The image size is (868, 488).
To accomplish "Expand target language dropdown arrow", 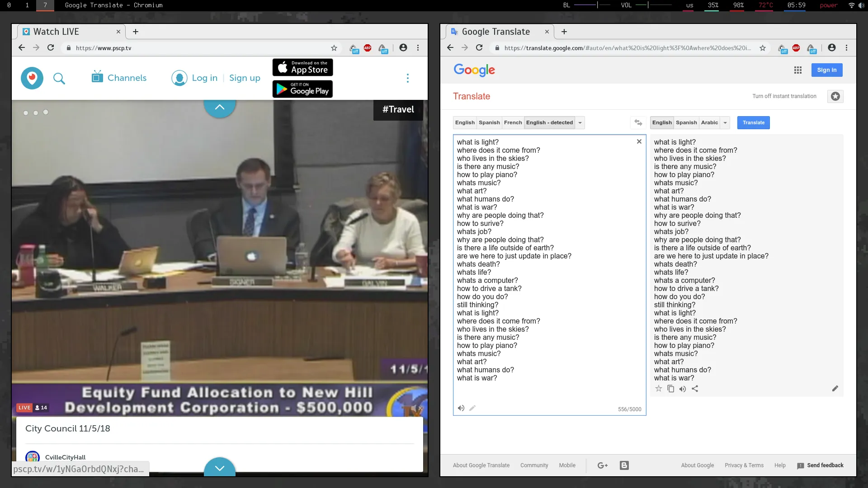I will point(725,123).
